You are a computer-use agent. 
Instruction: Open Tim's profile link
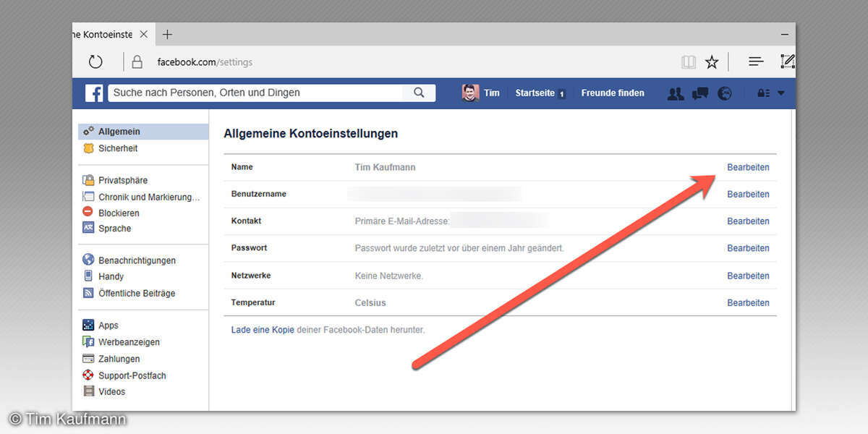492,93
